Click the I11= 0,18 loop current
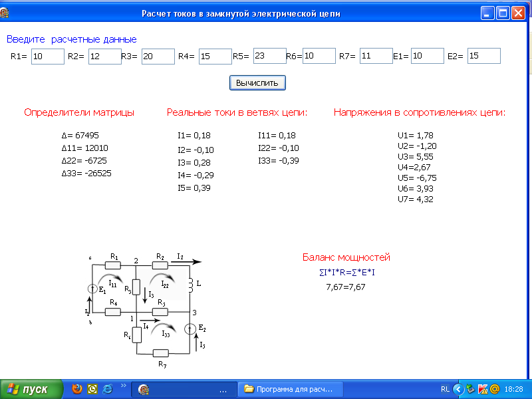 [277, 136]
